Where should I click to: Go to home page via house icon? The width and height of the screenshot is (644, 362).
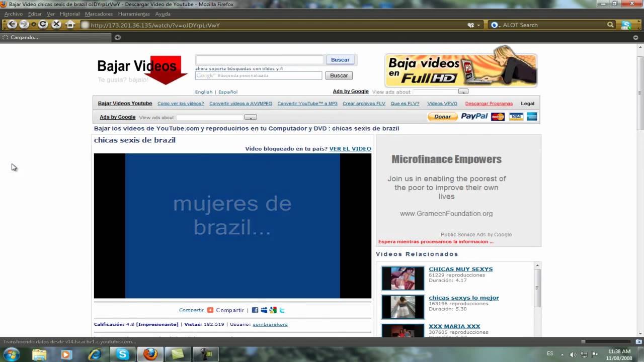[x=70, y=25]
